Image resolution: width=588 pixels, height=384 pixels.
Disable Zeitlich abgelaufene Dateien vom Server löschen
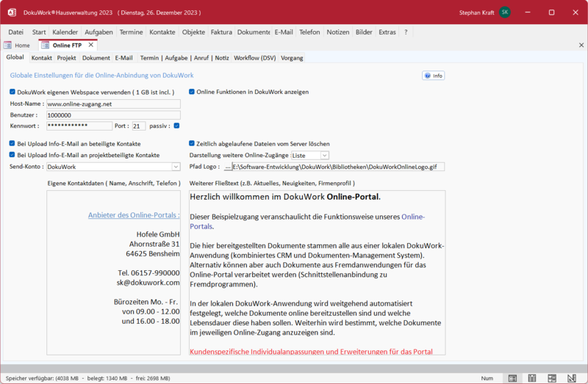tap(192, 144)
